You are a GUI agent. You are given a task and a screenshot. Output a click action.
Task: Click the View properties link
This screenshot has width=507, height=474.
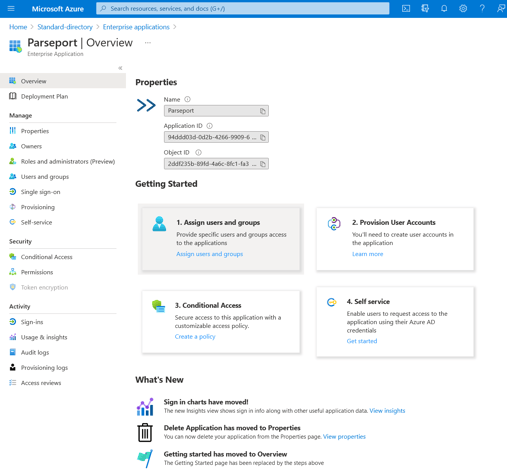click(344, 437)
